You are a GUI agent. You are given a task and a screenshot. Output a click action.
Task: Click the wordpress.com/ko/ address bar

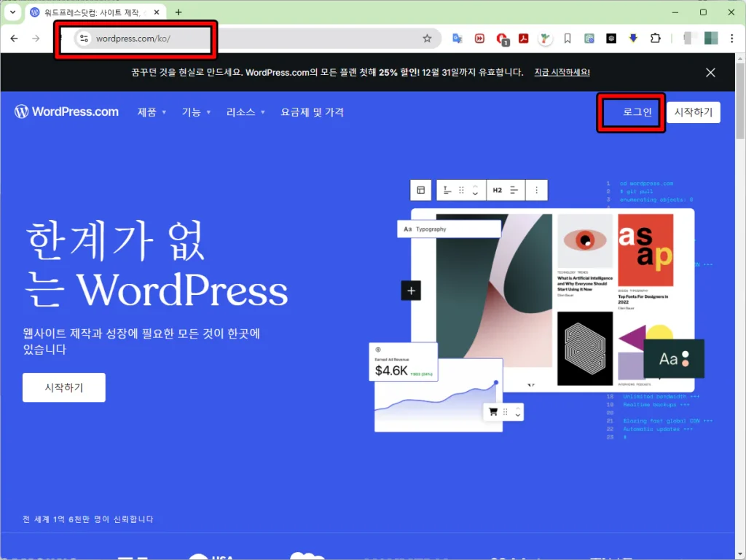(x=255, y=39)
